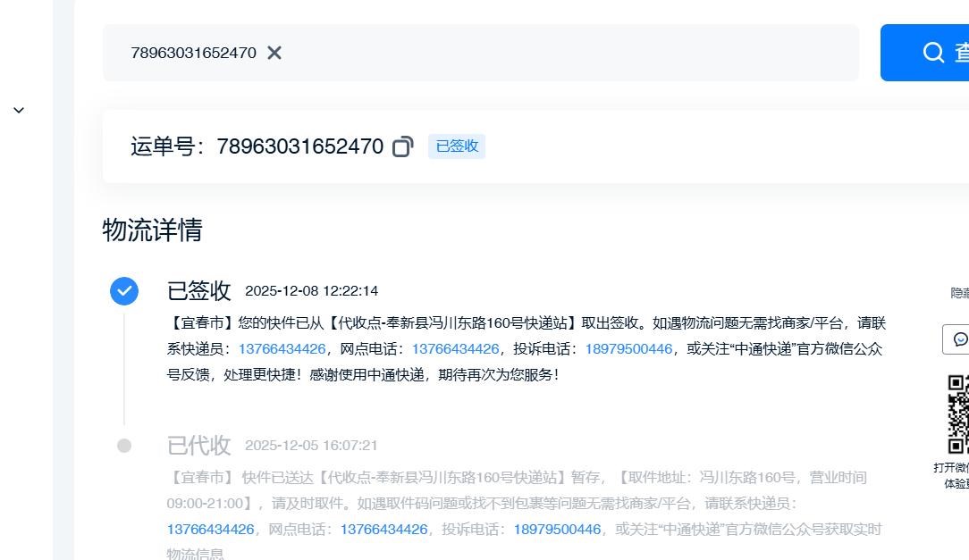This screenshot has width=969, height=560.
Task: Expand the left sidebar chevron arrow
Action: click(x=19, y=110)
